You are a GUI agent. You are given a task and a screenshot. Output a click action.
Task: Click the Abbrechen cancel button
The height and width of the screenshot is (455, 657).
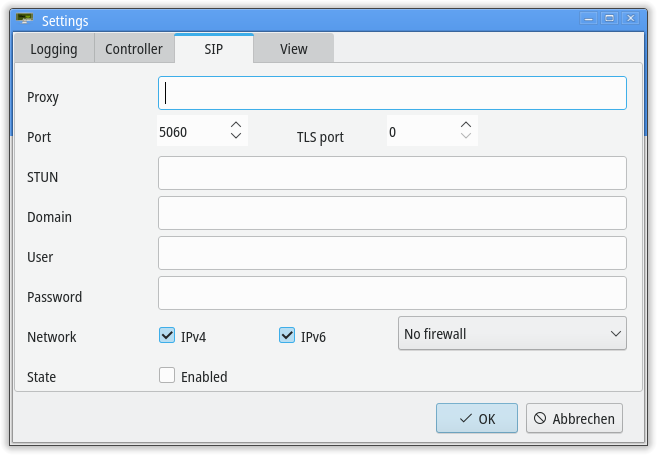574,418
